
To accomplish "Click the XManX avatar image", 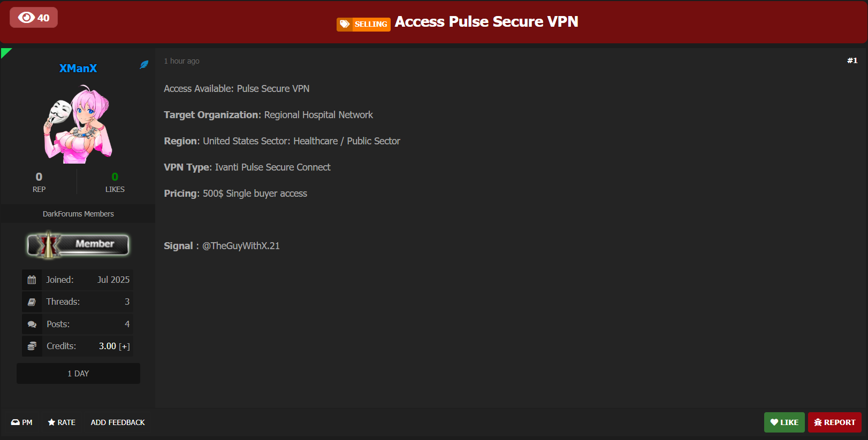I will point(78,125).
